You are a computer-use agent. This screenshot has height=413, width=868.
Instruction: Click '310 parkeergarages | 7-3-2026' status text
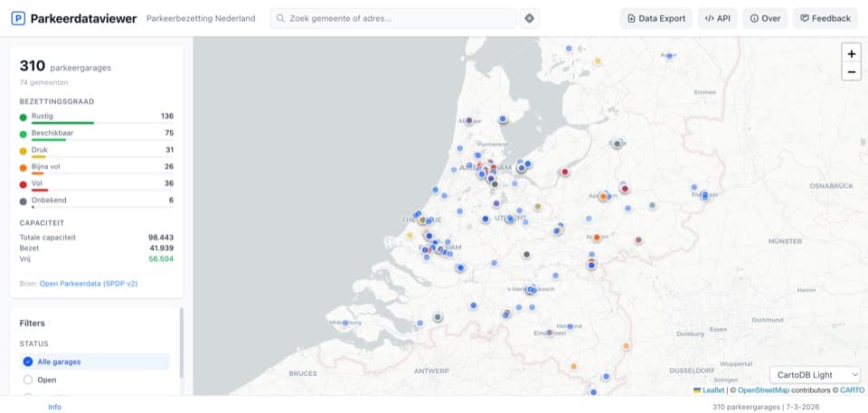coord(766,407)
